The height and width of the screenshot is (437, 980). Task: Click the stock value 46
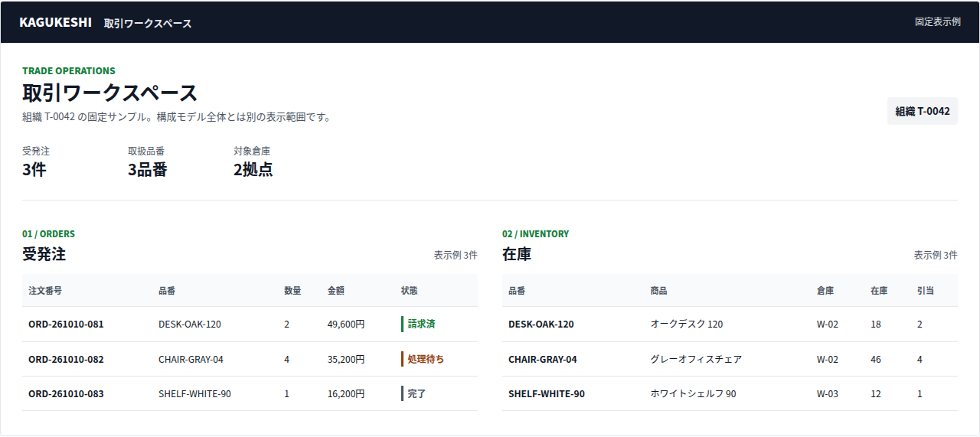[876, 360]
